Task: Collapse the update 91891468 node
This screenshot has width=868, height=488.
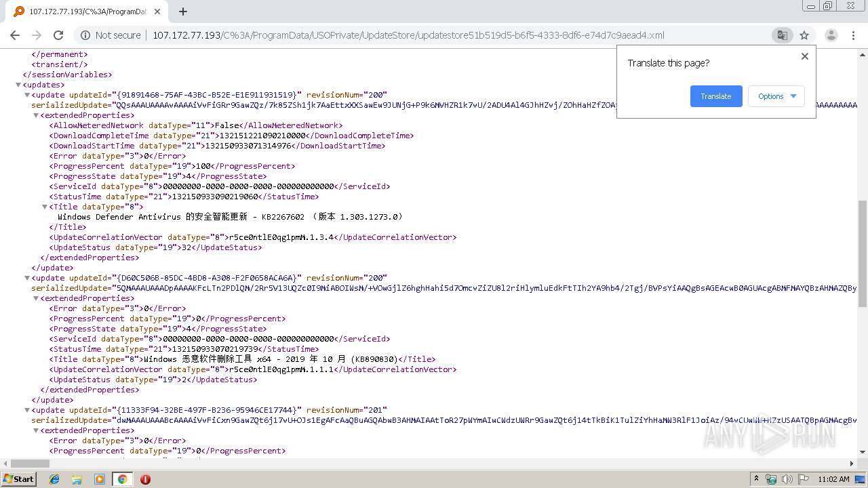Action: coord(27,95)
